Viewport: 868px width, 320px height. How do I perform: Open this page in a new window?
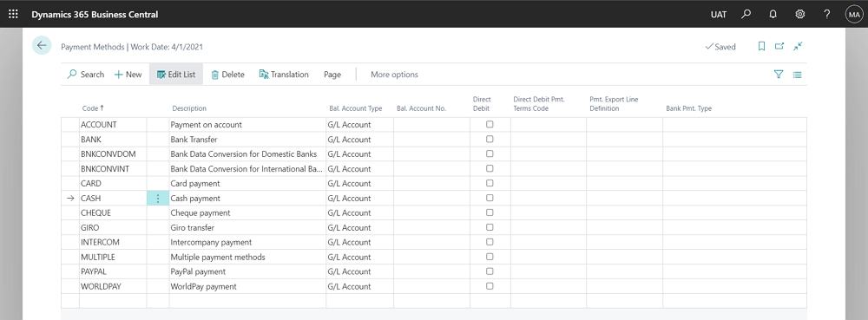pyautogui.click(x=779, y=47)
